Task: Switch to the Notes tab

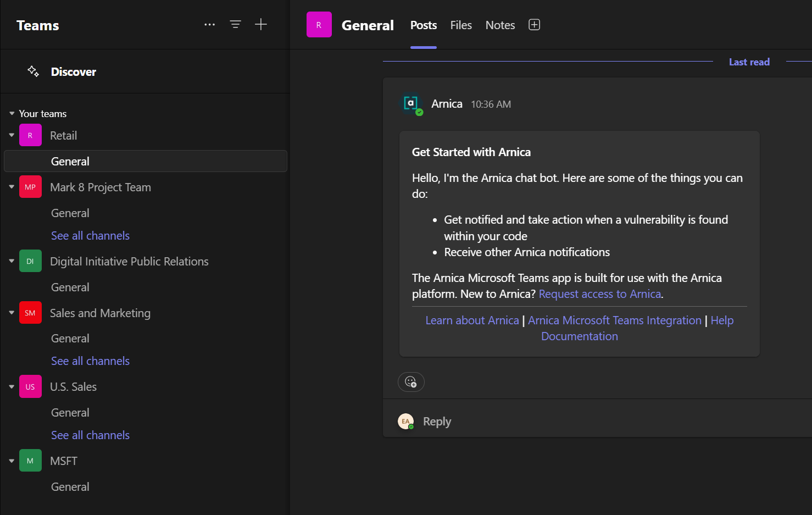Action: (500, 25)
